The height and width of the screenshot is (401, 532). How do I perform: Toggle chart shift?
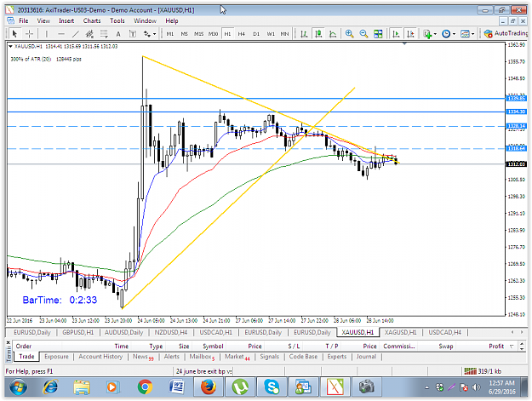410,33
